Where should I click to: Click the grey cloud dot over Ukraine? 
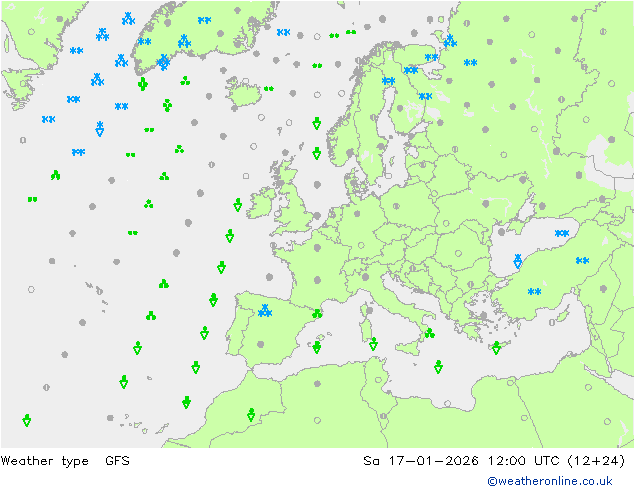(486, 204)
